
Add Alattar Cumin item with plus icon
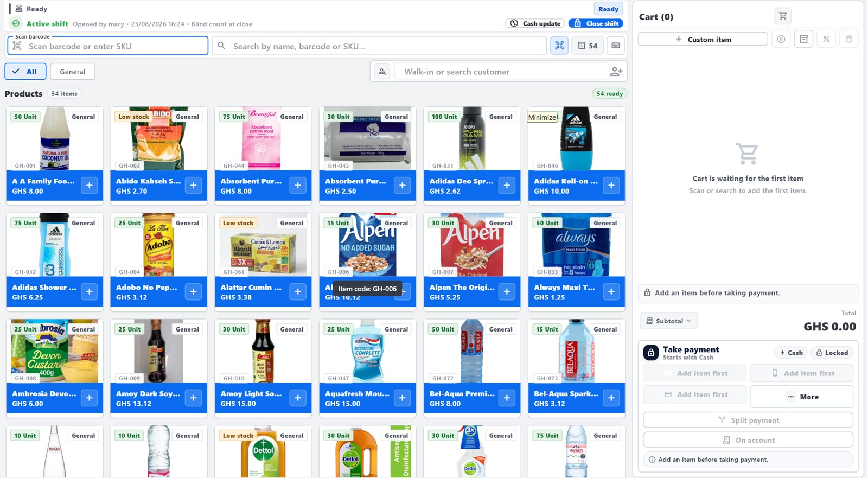tap(298, 292)
